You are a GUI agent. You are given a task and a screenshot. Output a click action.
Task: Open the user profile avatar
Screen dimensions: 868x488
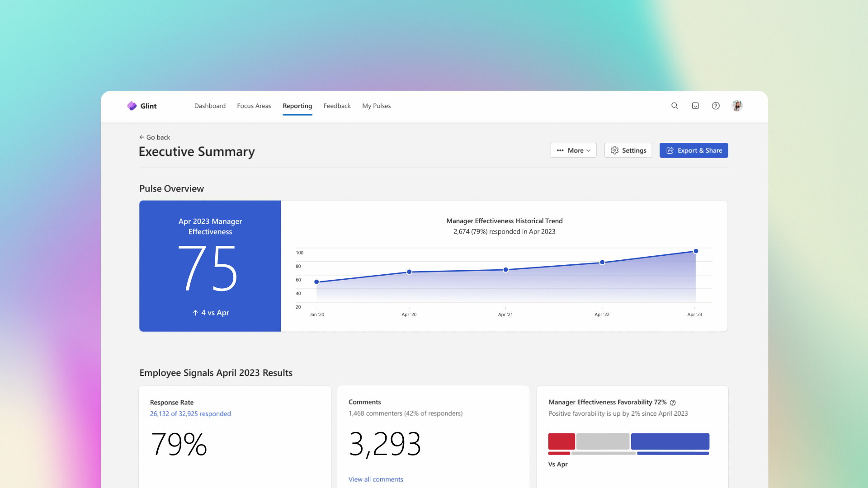click(737, 106)
